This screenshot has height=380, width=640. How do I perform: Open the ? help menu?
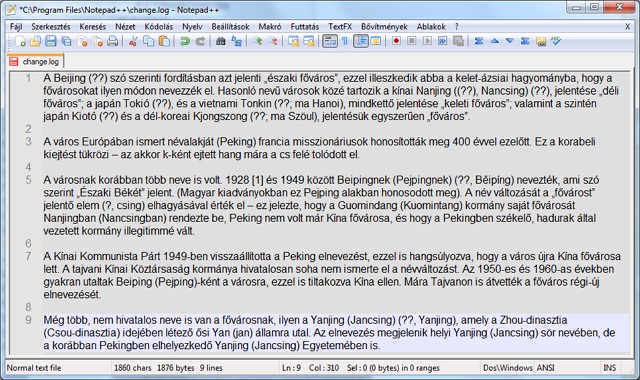coord(456,27)
